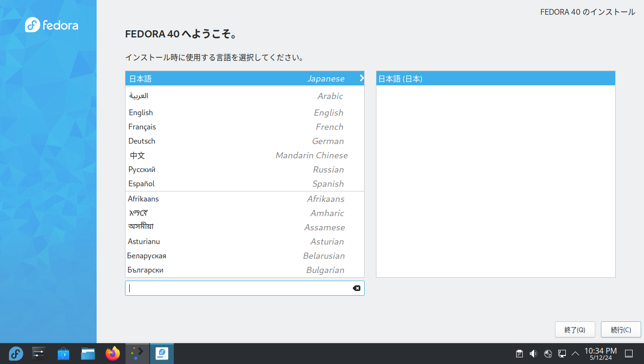Open the network globe tray icon
The width and height of the screenshot is (644, 364).
(548, 354)
